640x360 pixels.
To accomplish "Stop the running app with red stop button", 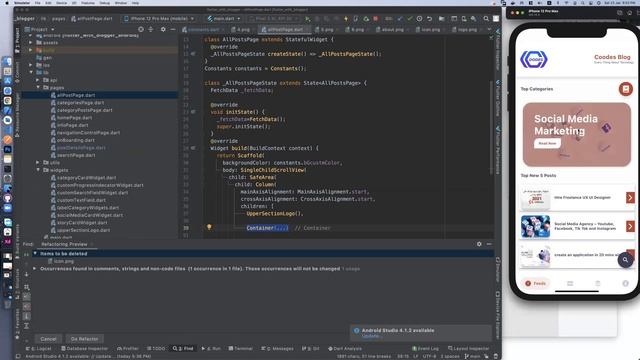I will (x=376, y=19).
